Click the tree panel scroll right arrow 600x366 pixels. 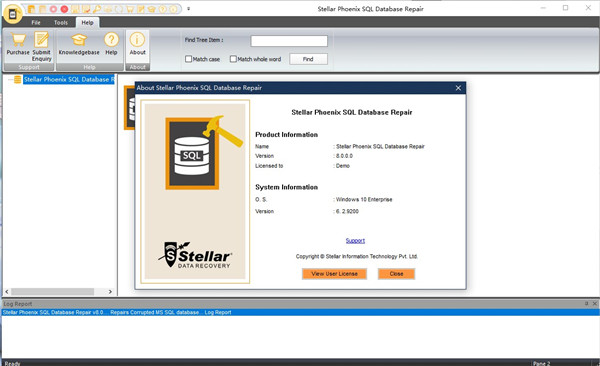[x=110, y=292]
